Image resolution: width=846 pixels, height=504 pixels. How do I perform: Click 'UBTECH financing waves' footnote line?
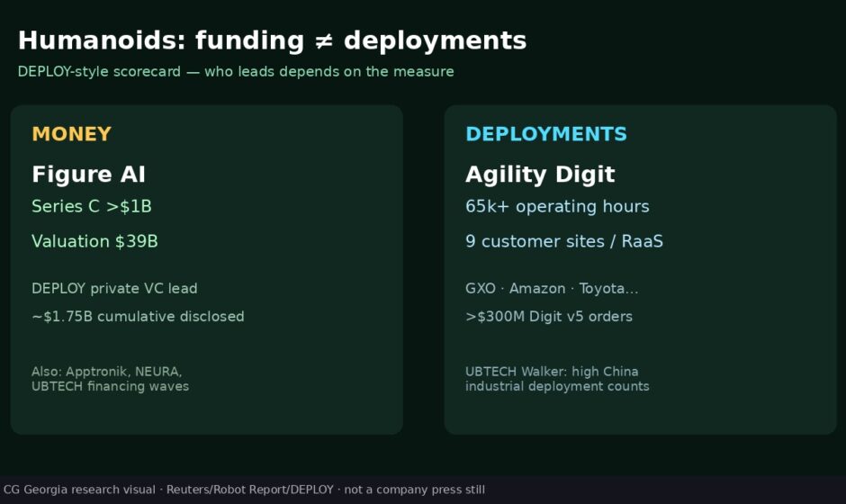110,386
